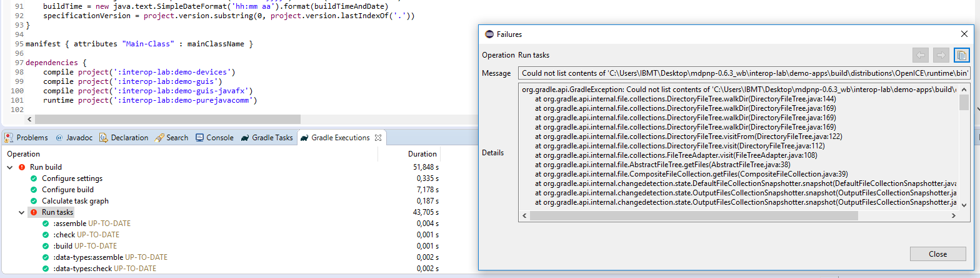980x278 pixels.
Task: Click the Duration column header
Action: tap(422, 153)
